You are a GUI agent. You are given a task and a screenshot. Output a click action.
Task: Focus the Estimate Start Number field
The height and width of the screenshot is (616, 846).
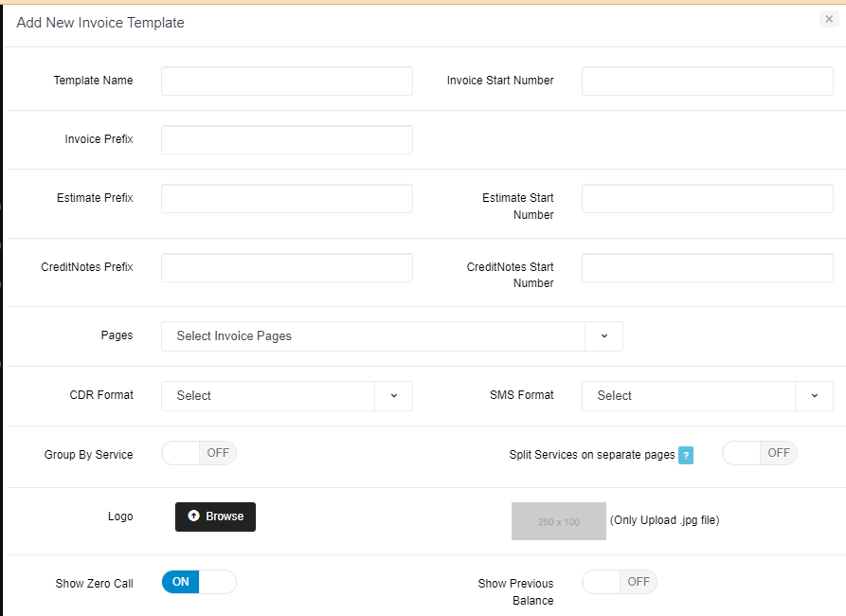tap(707, 199)
